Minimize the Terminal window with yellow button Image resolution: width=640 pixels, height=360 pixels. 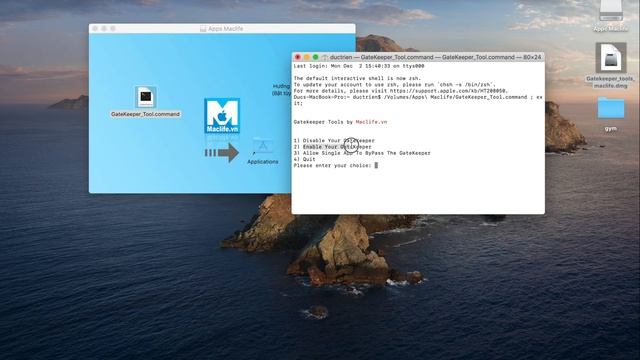pos(307,57)
